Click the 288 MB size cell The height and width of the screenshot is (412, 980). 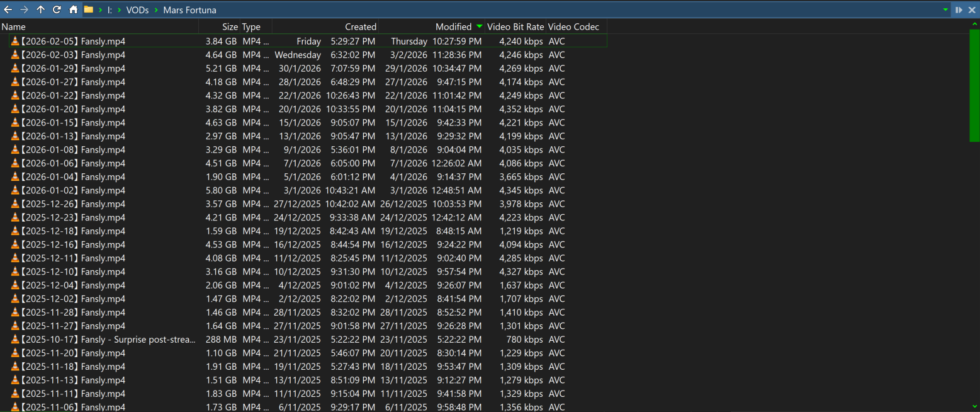point(221,340)
